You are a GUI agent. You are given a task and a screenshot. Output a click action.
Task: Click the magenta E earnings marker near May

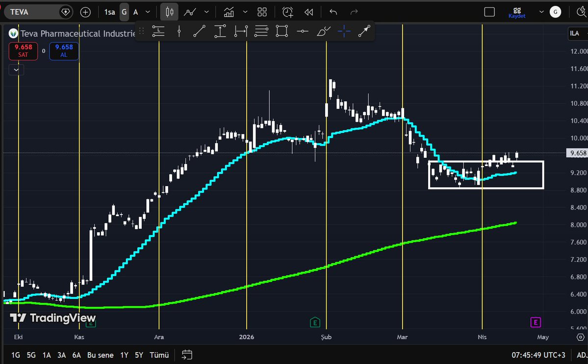tap(536, 322)
